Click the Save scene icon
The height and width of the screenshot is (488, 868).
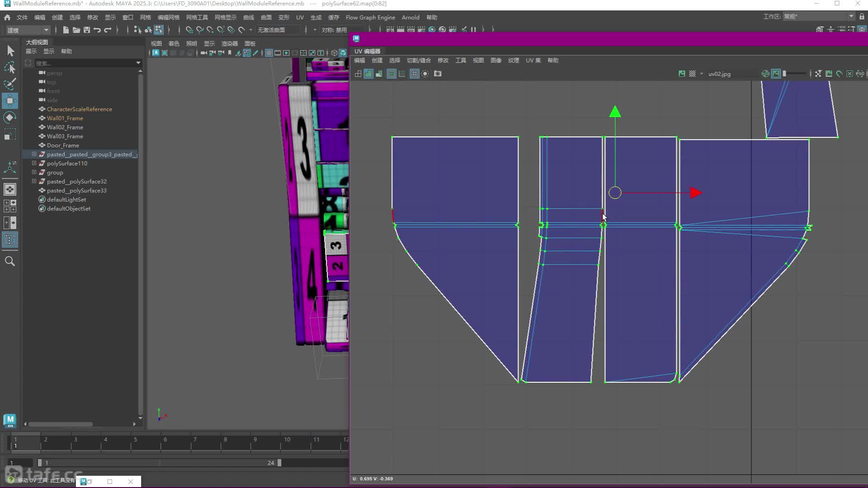[x=87, y=30]
